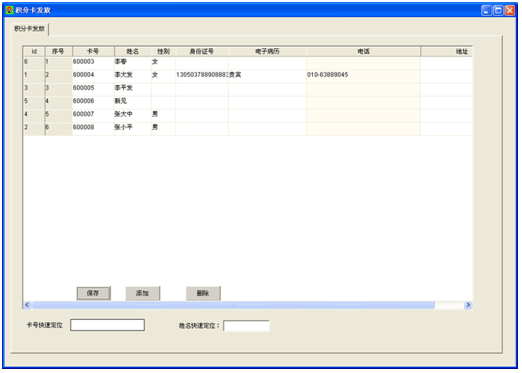Click the ID number cell starting 130503
Image resolution: width=522 pixels, height=373 pixels.
coord(202,75)
